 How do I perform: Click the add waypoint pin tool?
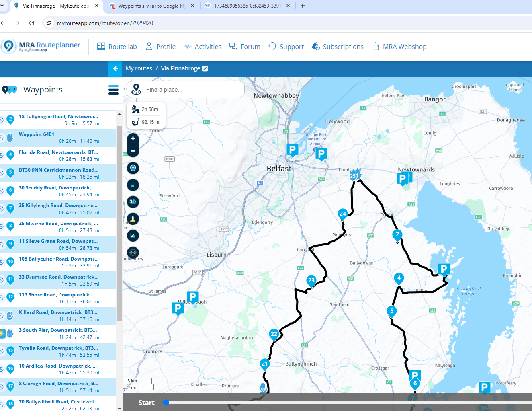(133, 168)
